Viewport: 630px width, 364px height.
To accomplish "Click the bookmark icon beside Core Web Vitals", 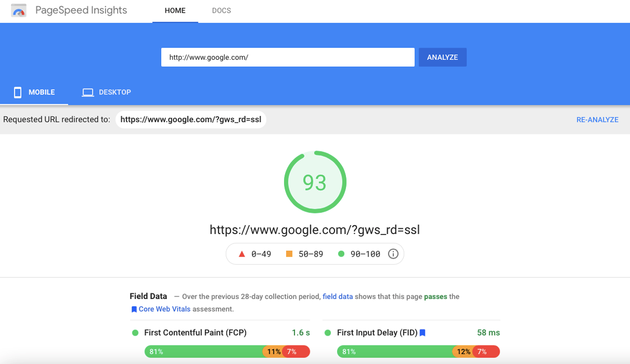I will click(x=134, y=309).
